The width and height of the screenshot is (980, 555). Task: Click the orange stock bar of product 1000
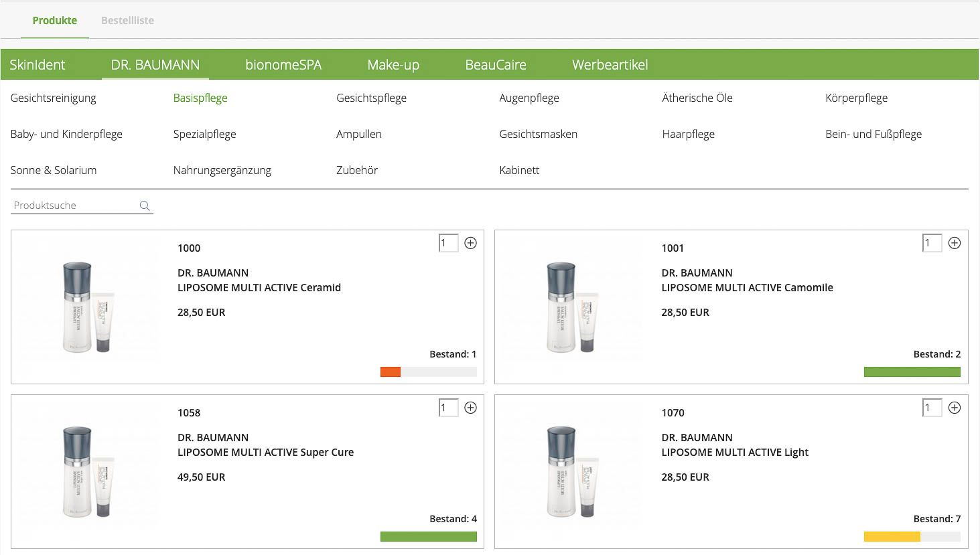tap(391, 372)
